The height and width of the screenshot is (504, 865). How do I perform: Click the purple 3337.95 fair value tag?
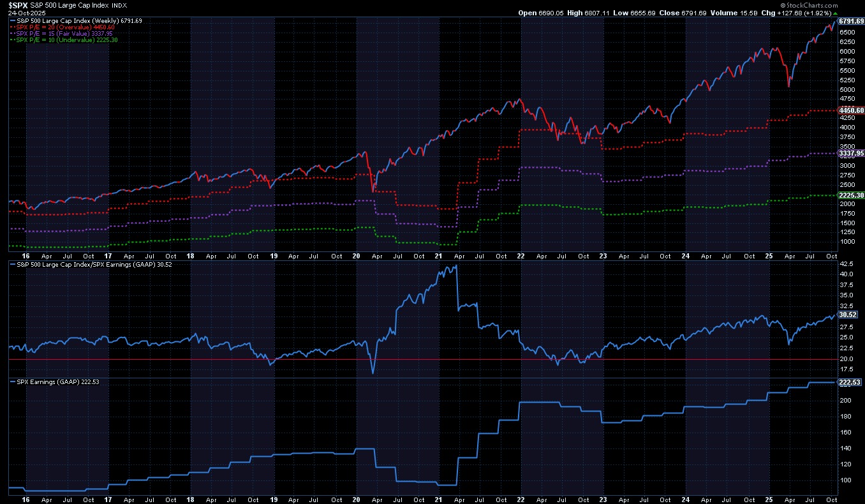click(x=851, y=153)
